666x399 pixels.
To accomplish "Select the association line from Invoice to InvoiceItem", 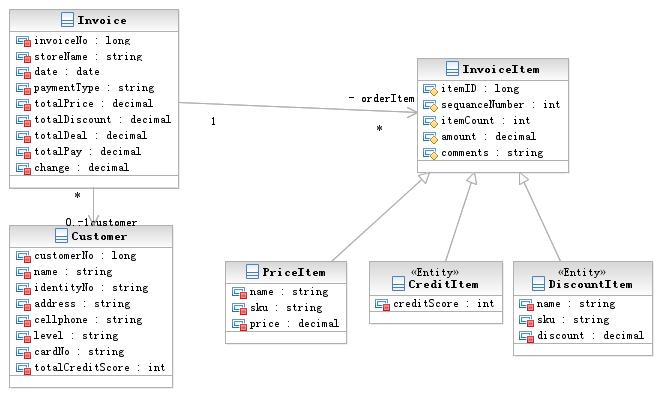I will pyautogui.click(x=297, y=108).
